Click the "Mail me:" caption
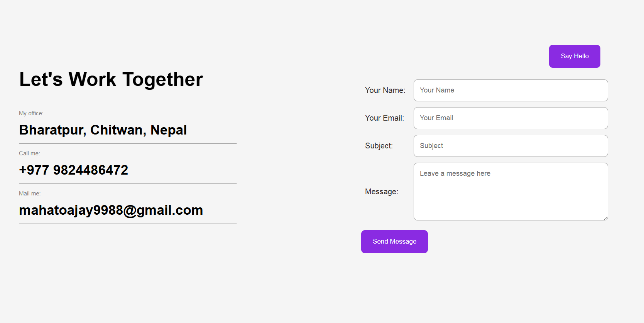 point(30,193)
